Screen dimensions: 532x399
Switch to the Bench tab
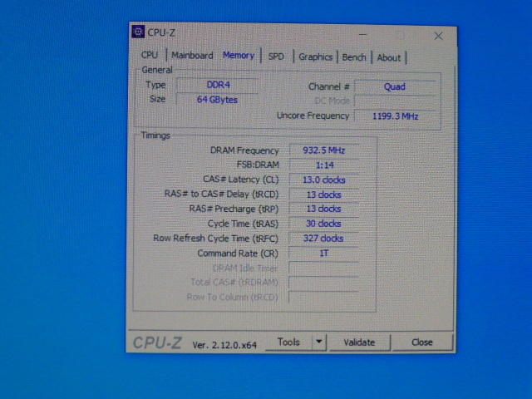pos(354,57)
